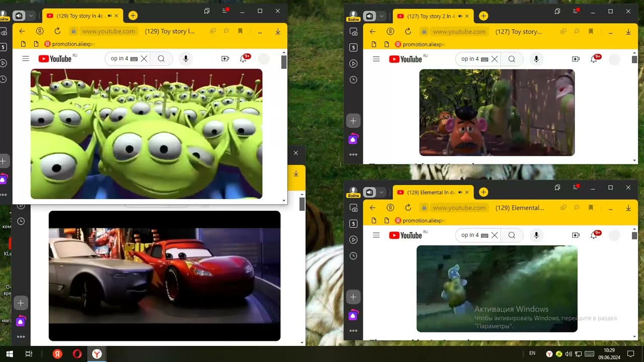
Task: Expand sound dropdown arrow in Toy story 2 window
Action: point(381,16)
